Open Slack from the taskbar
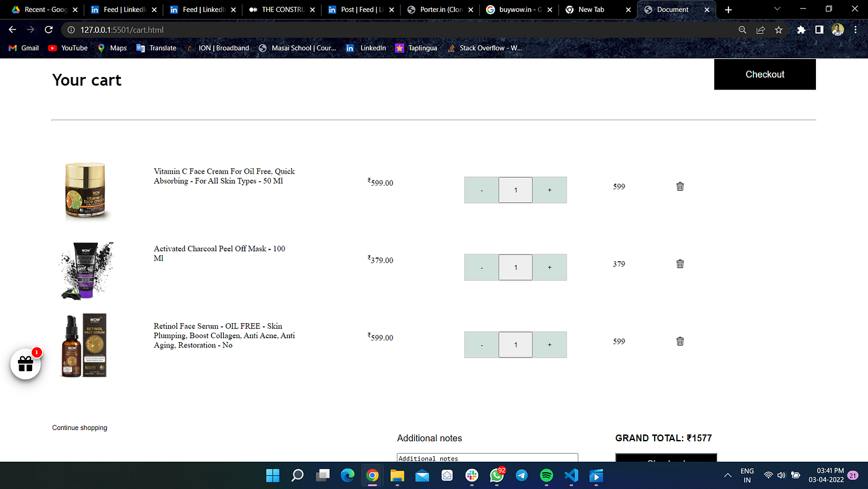Screen dimensions: 868x489 (472, 476)
